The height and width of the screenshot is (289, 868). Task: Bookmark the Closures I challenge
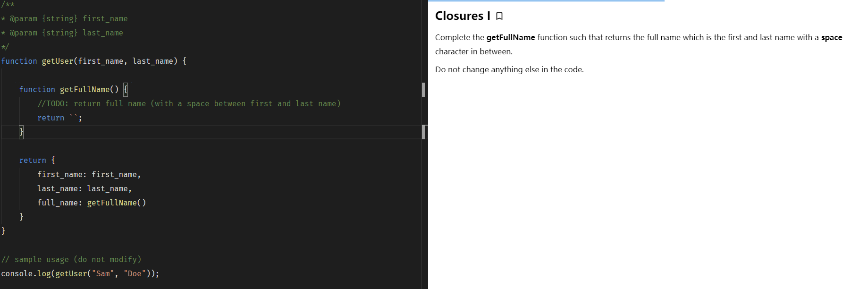(499, 16)
